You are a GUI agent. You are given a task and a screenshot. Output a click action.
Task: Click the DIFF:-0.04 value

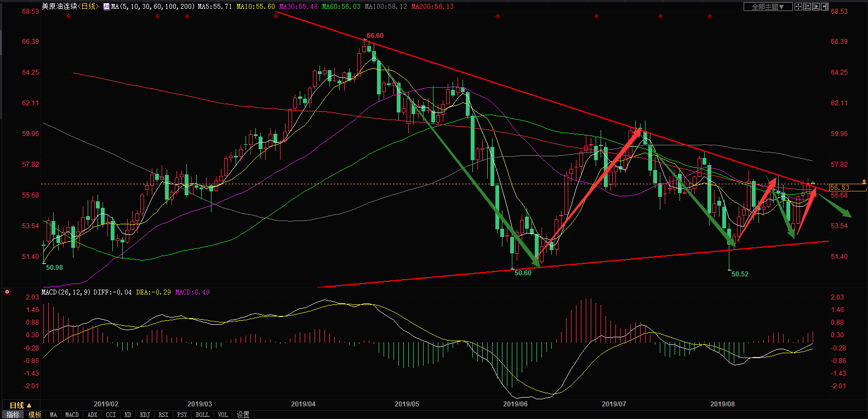[112, 292]
